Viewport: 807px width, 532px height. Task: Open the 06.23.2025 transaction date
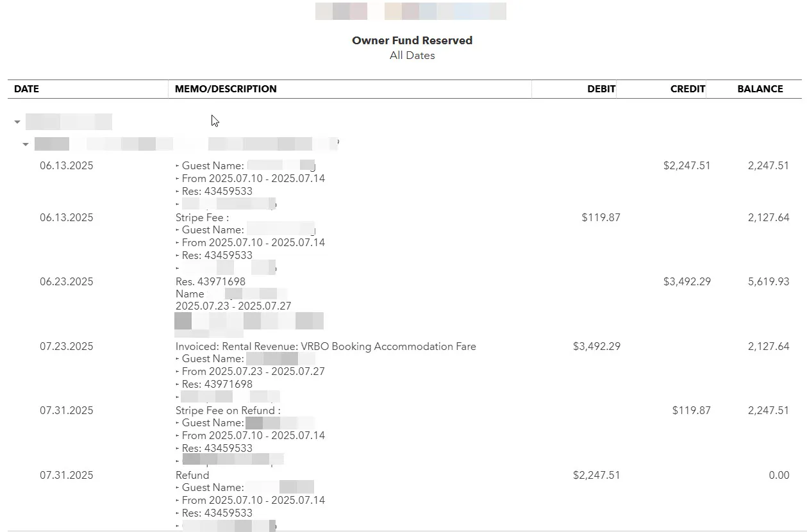pyautogui.click(x=67, y=281)
